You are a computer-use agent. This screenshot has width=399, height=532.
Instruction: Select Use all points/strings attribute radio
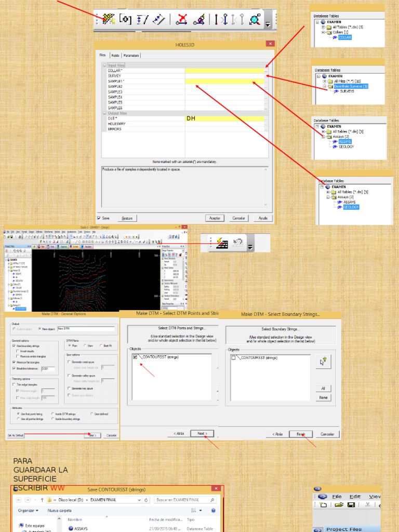pos(18,419)
